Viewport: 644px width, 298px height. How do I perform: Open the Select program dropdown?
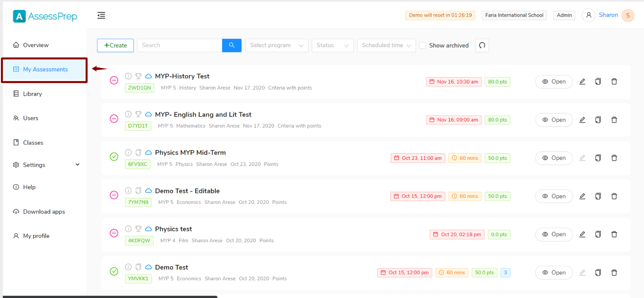click(x=277, y=45)
